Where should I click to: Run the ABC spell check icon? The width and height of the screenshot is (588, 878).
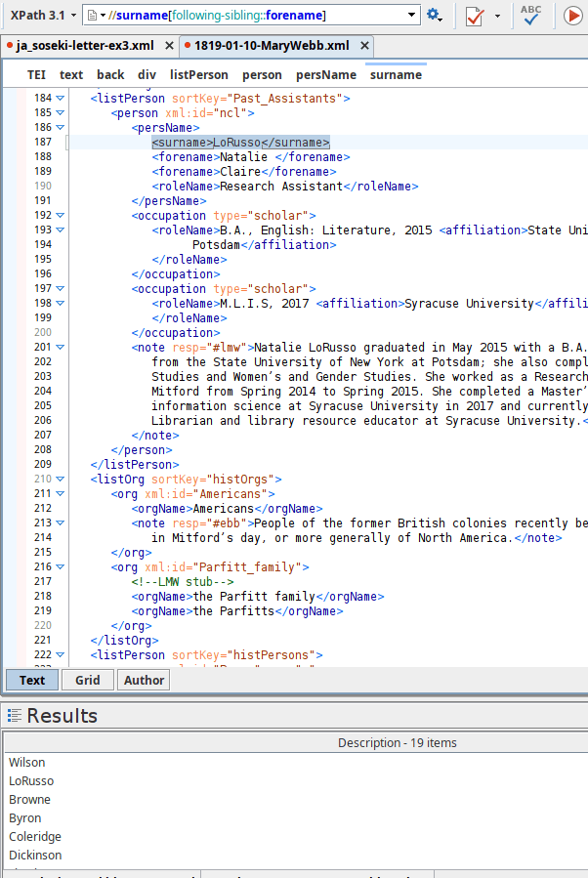[530, 15]
